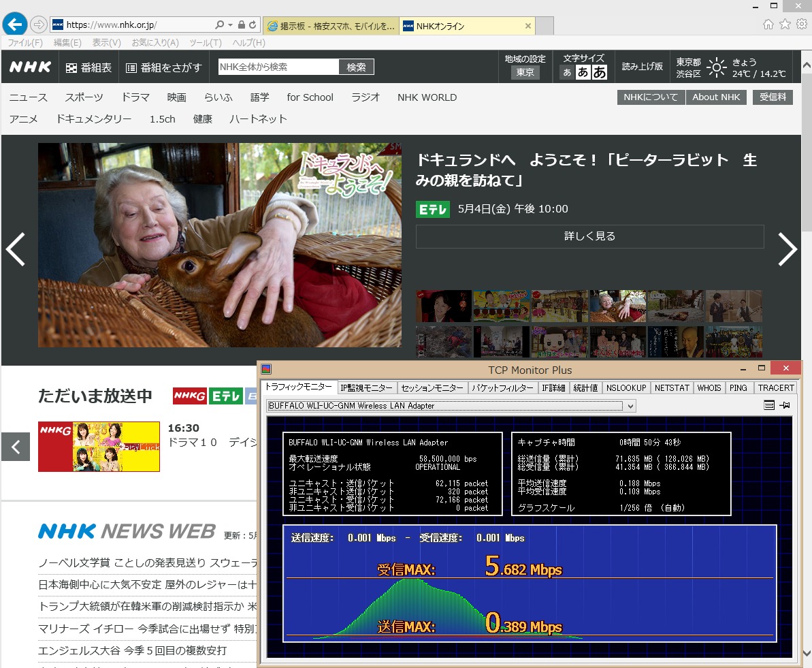Click the refresh icon in address bar

pyautogui.click(x=253, y=25)
